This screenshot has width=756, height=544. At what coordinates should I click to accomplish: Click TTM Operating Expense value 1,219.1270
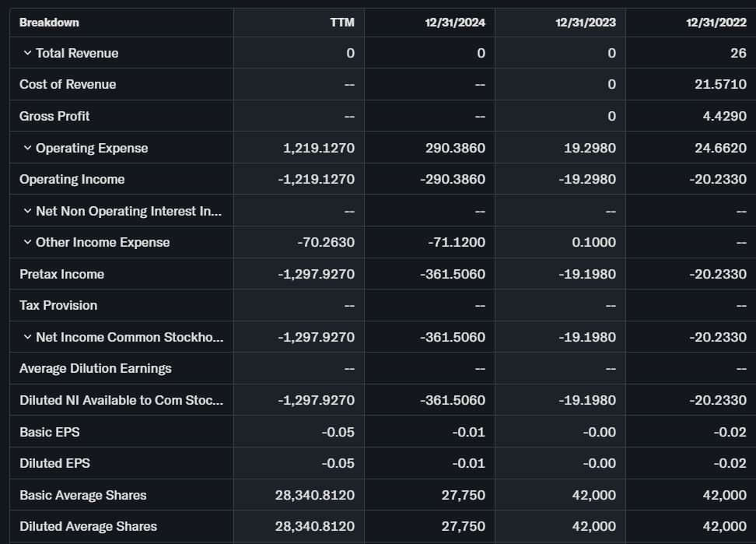coord(319,148)
